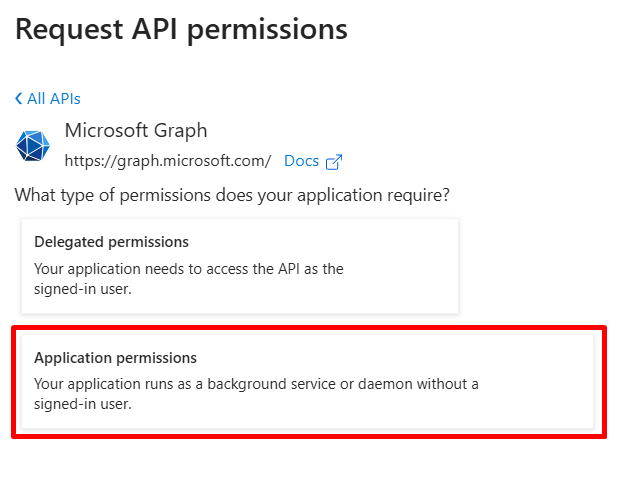Viewport: 640px width, 493px height.
Task: Click the "access the API as the" description line
Action: click(x=189, y=269)
